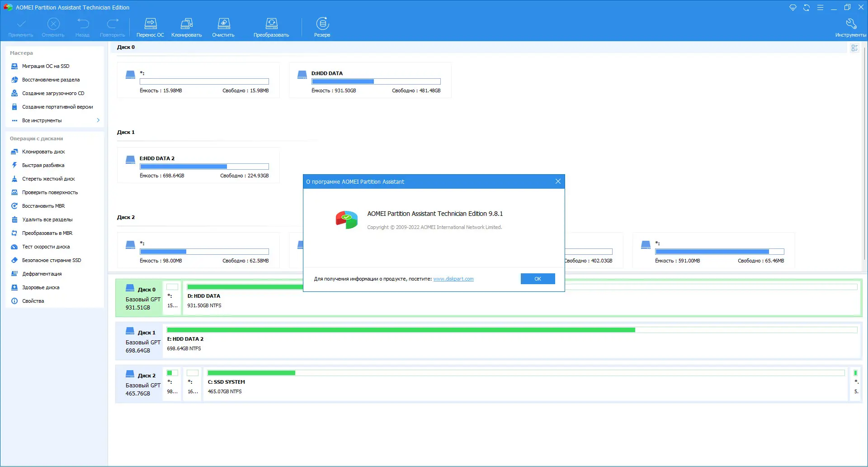Open the Перенос ОС toolbar tool
This screenshot has width=868, height=467.
(150, 27)
